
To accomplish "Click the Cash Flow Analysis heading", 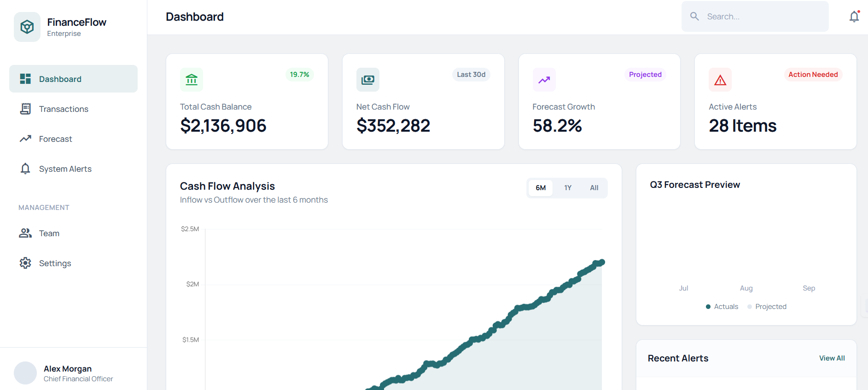I will pyautogui.click(x=227, y=186).
